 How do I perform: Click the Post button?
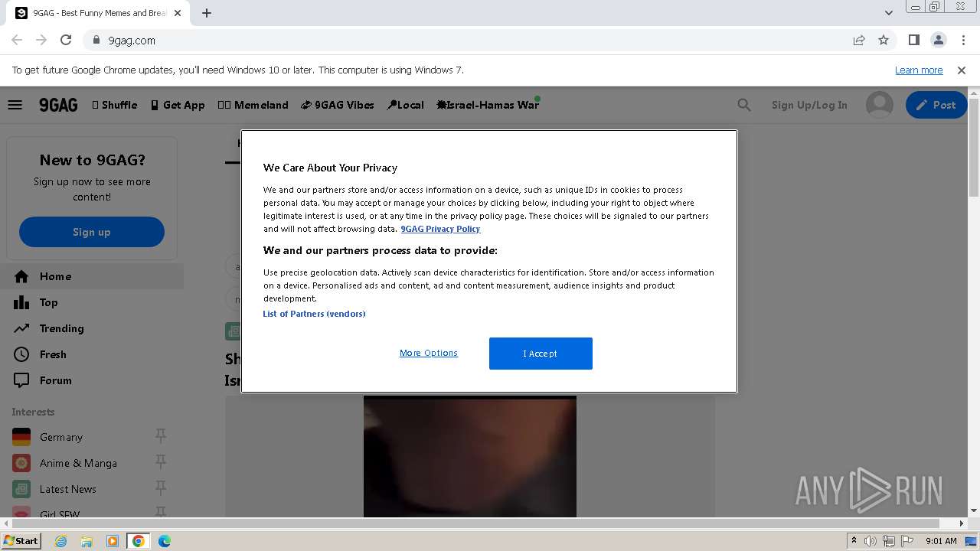click(936, 105)
